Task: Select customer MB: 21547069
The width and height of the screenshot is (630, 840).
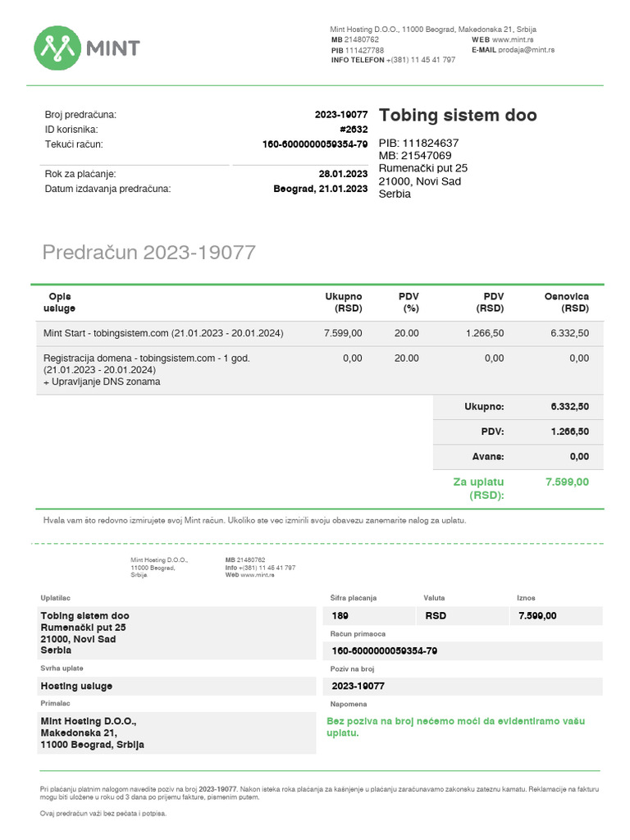Action: point(415,155)
